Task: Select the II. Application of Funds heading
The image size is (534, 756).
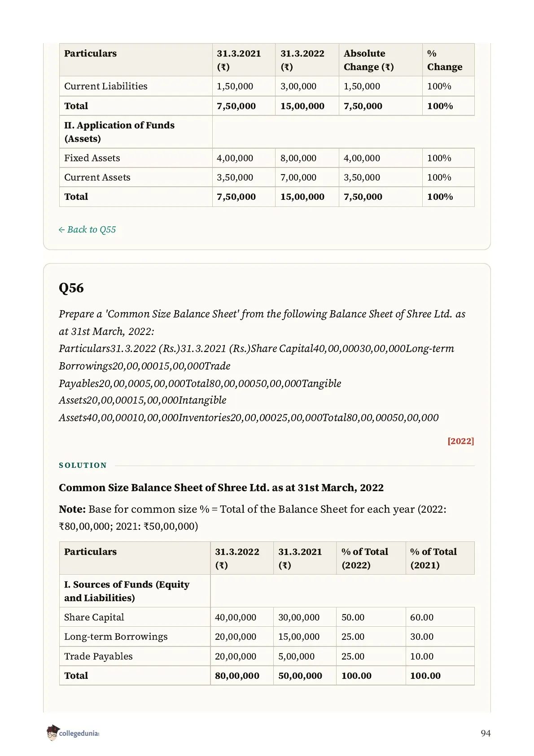Action: [x=119, y=132]
